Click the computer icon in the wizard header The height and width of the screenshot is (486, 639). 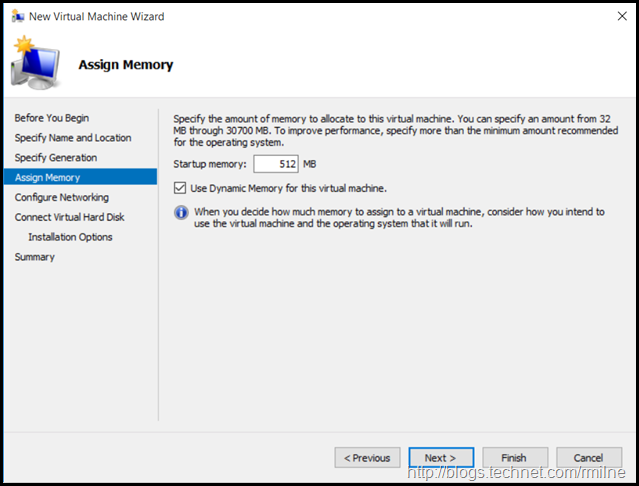pos(34,64)
